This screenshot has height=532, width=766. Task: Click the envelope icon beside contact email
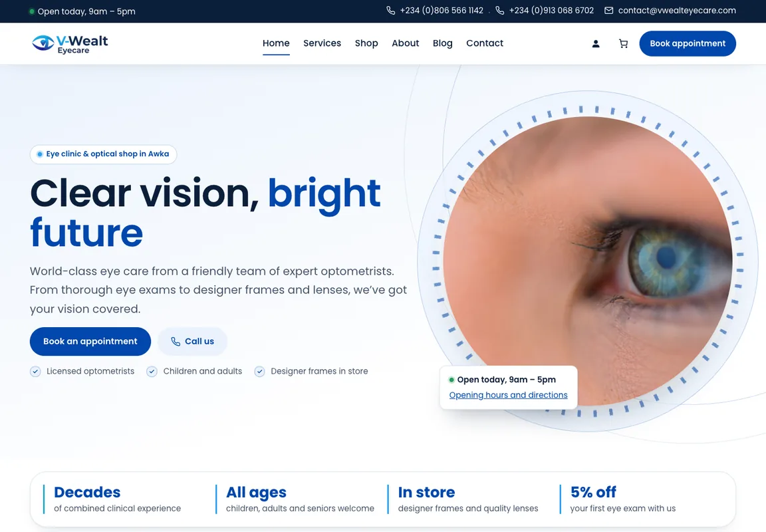point(608,10)
